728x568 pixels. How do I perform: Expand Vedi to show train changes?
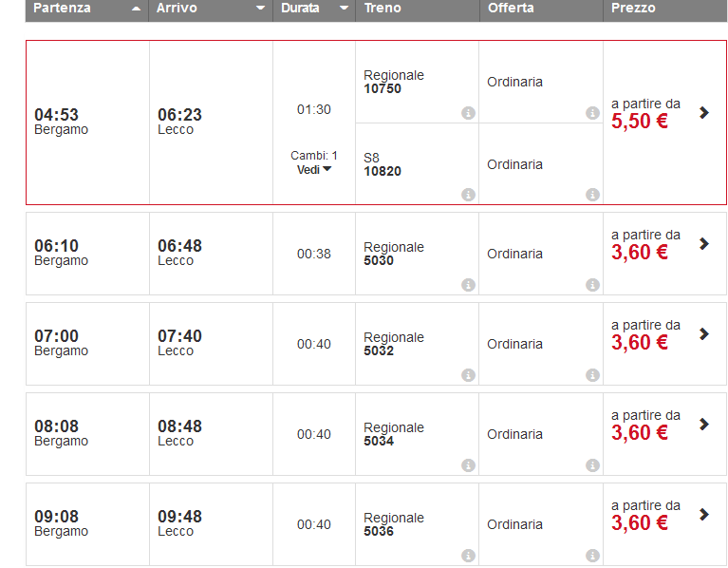point(314,170)
